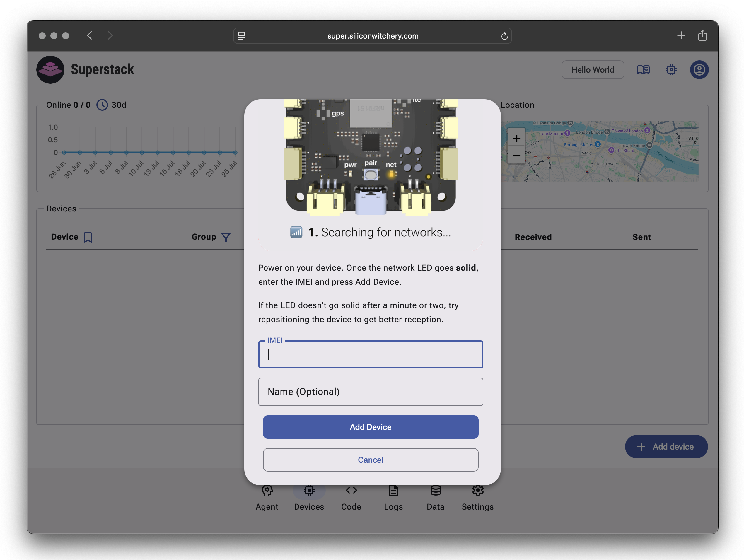Click the Superstack title text

point(102,70)
